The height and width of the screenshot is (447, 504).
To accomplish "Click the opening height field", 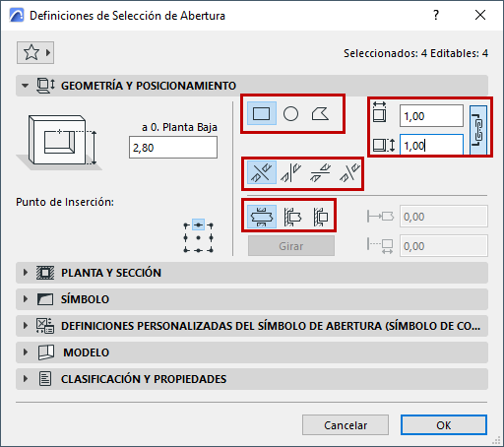I will click(431, 145).
